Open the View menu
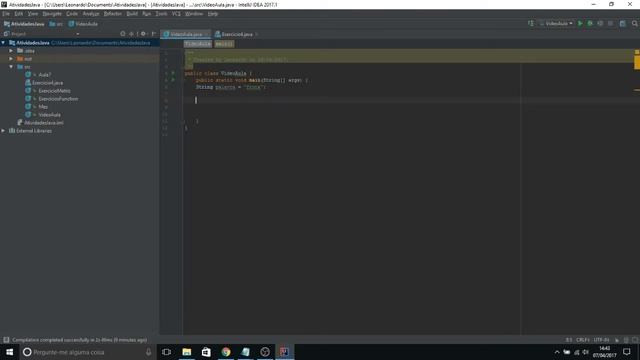Image resolution: width=640 pixels, height=360 pixels. (33, 14)
